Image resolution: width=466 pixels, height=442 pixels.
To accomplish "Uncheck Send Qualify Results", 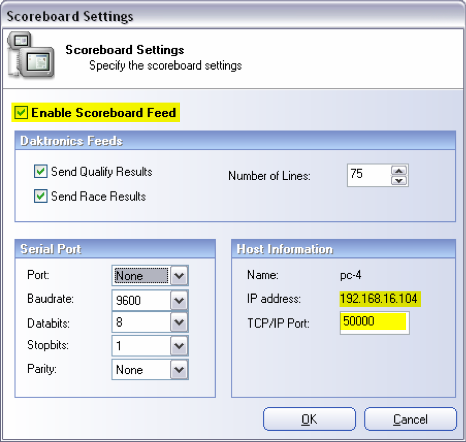I will pos(40,172).
